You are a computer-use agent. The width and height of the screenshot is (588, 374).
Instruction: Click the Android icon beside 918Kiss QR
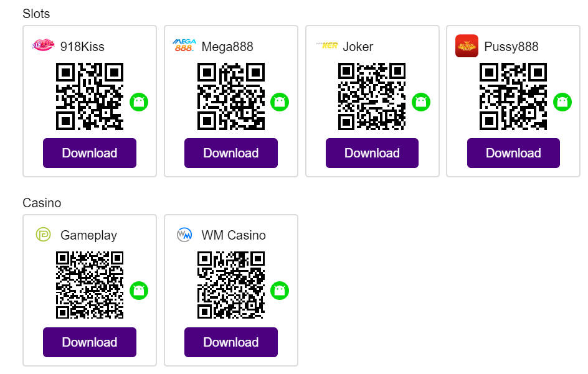coord(139,101)
